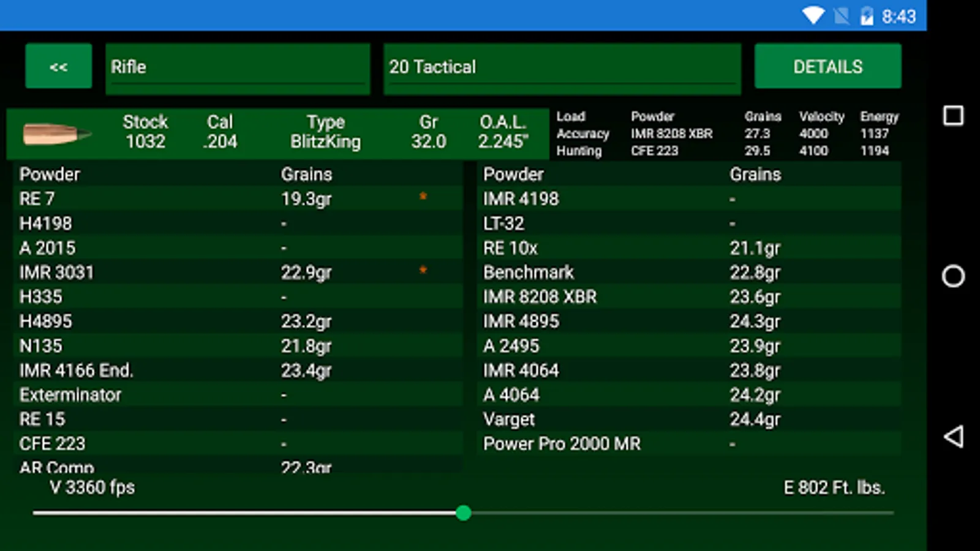Screen dimensions: 980x551
Task: Tap the Android back navigation triangle
Action: (x=953, y=437)
